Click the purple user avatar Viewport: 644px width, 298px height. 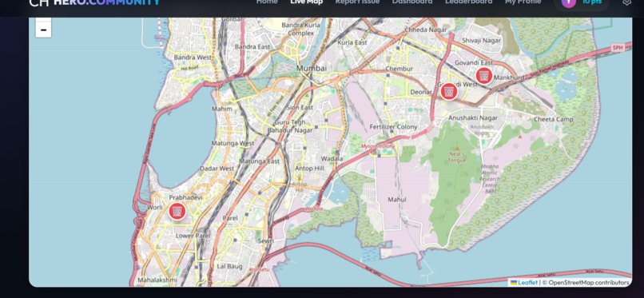click(x=568, y=2)
